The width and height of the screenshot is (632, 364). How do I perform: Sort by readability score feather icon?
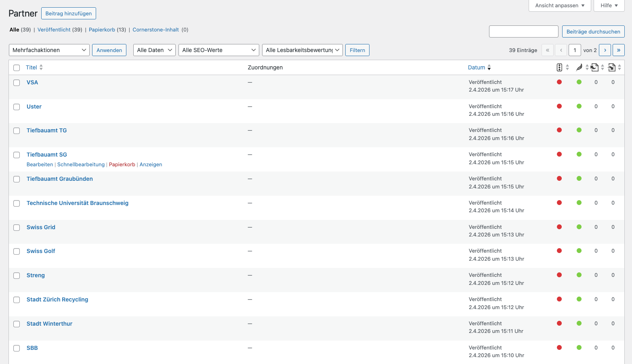point(579,67)
